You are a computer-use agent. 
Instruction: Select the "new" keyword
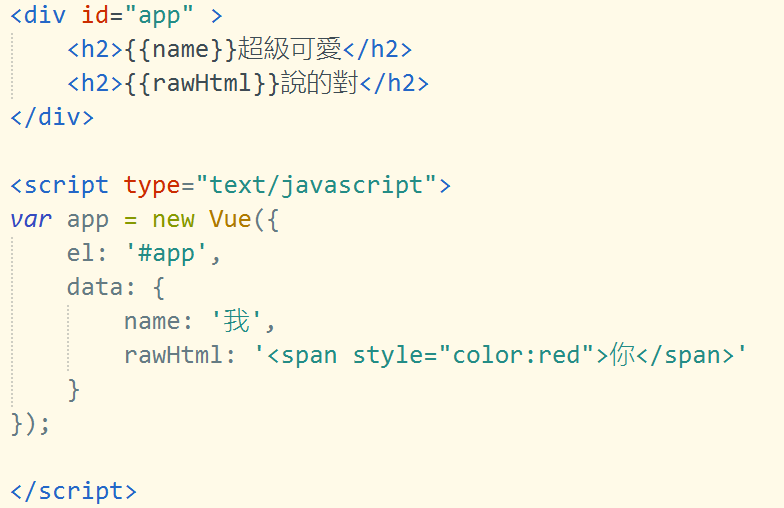(x=173, y=220)
